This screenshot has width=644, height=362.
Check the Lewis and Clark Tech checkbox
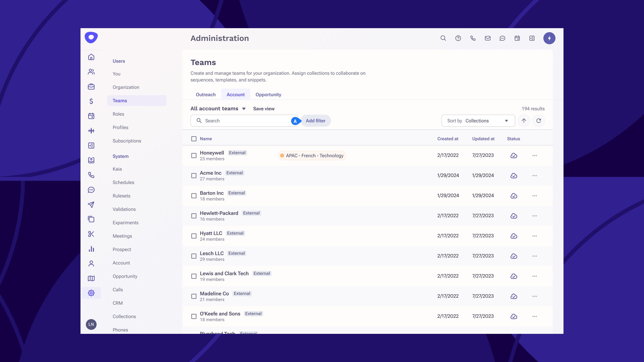[x=194, y=276]
